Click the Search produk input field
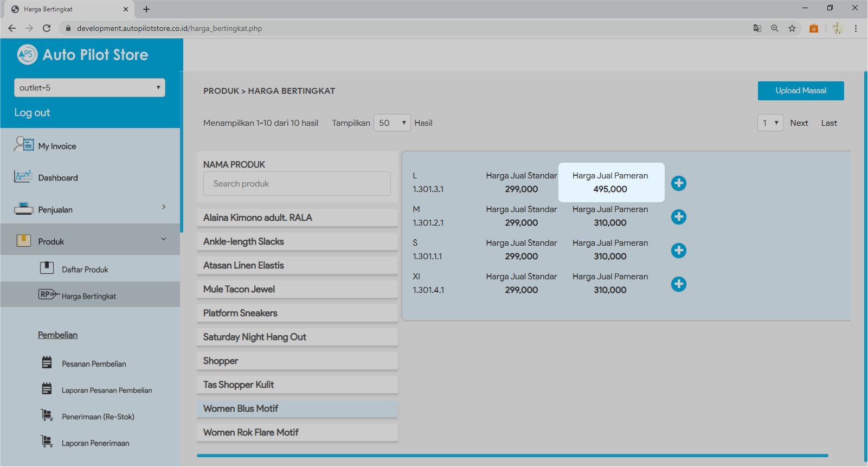Image resolution: width=868 pixels, height=467 pixels. [297, 184]
